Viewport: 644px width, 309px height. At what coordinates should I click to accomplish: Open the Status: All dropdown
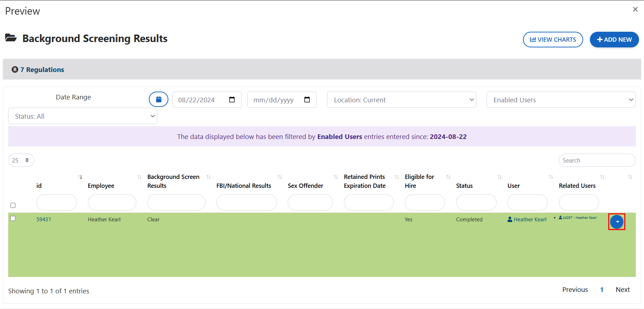83,116
